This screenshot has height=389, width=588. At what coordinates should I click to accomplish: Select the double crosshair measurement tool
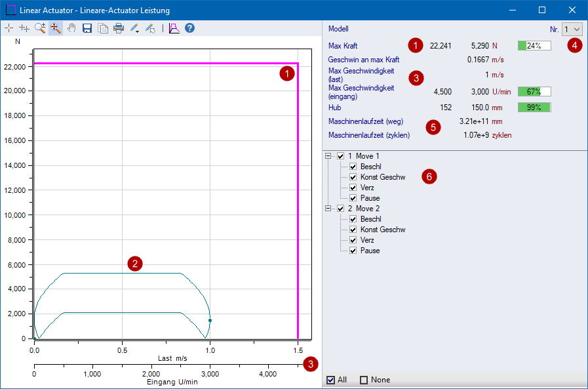(24, 28)
